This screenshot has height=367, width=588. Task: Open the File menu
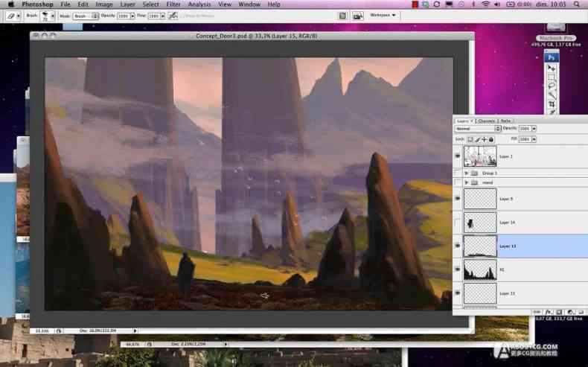point(65,4)
